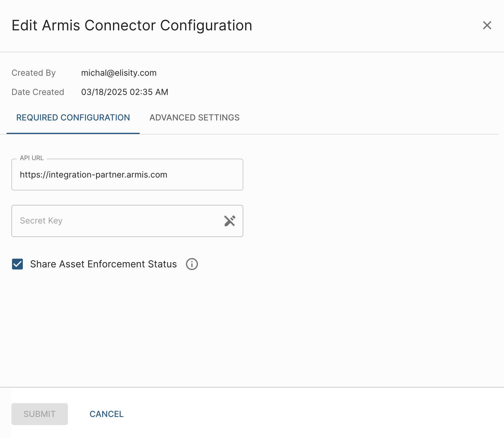Image resolution: width=504 pixels, height=438 pixels.
Task: Click Cancel to discard changes
Action: click(106, 414)
